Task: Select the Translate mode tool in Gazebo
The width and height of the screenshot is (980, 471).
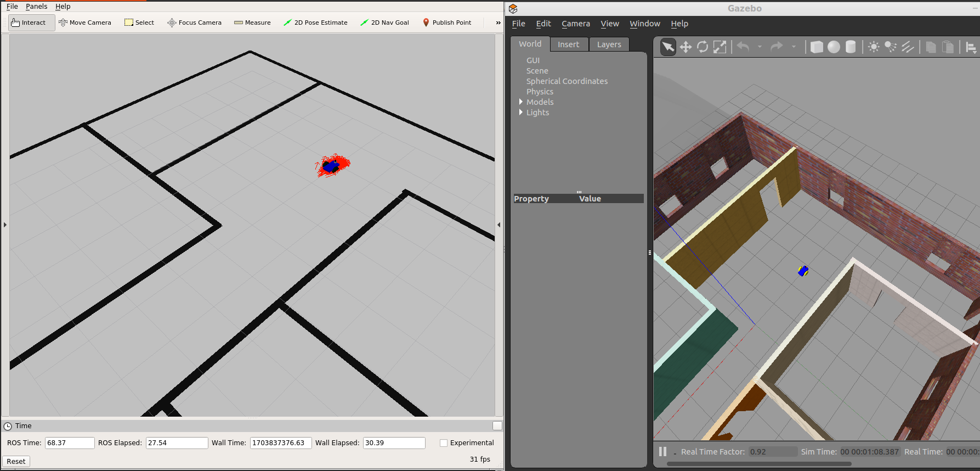Action: tap(686, 47)
